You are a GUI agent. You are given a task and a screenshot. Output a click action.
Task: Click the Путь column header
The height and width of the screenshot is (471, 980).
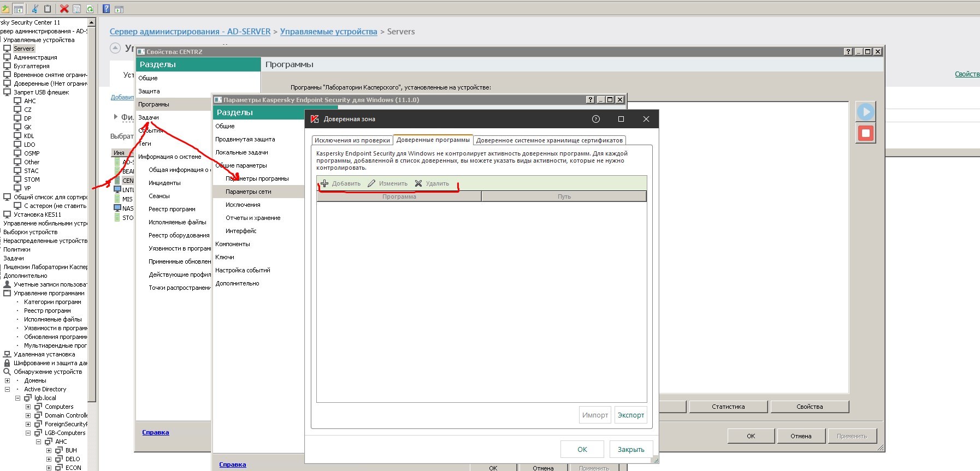click(x=564, y=196)
